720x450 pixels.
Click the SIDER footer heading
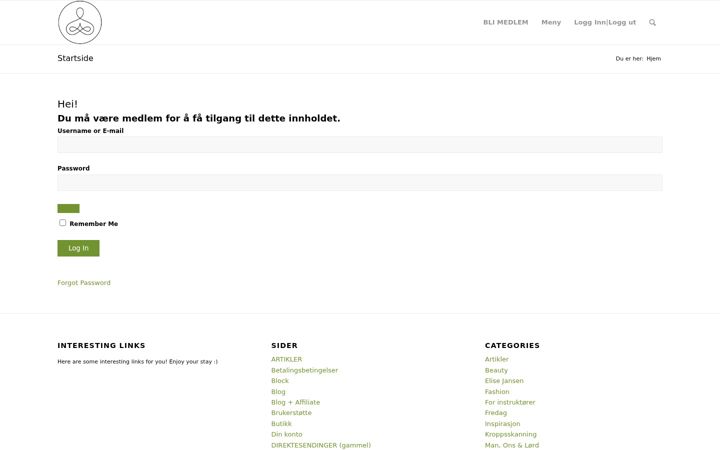[x=285, y=345]
